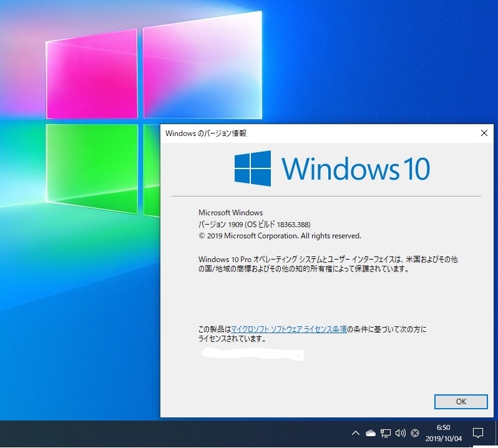Click the version 1909 build text line
Image resolution: width=498 pixels, height=448 pixels.
255,225
